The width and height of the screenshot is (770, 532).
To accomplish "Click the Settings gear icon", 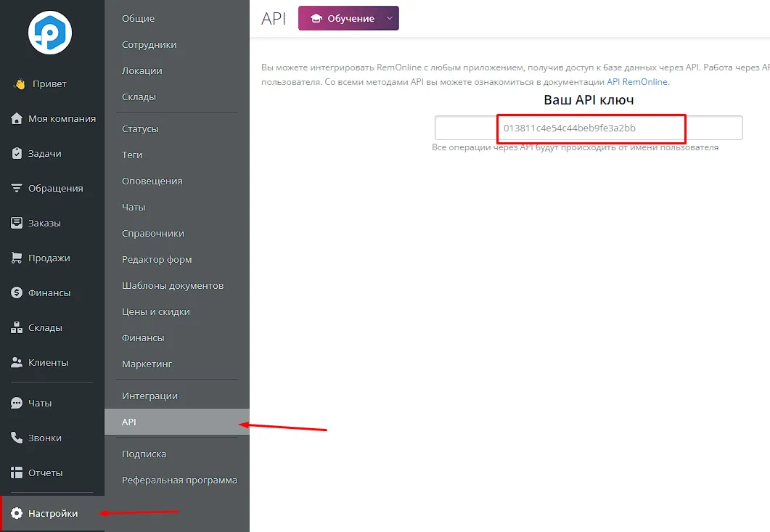I will pyautogui.click(x=17, y=513).
